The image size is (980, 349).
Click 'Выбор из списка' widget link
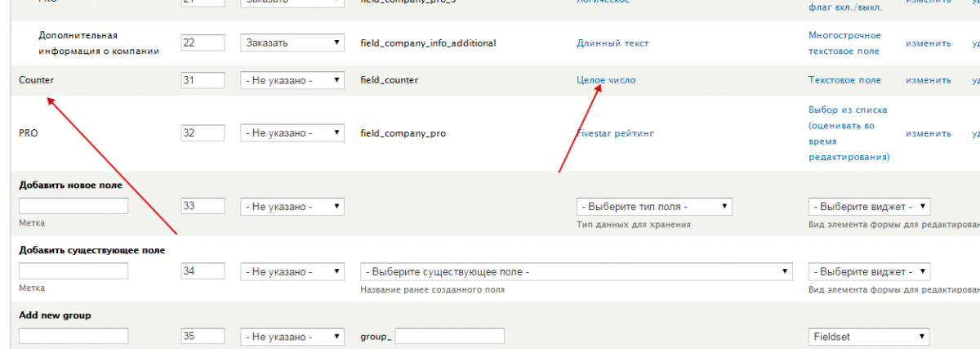(x=847, y=110)
